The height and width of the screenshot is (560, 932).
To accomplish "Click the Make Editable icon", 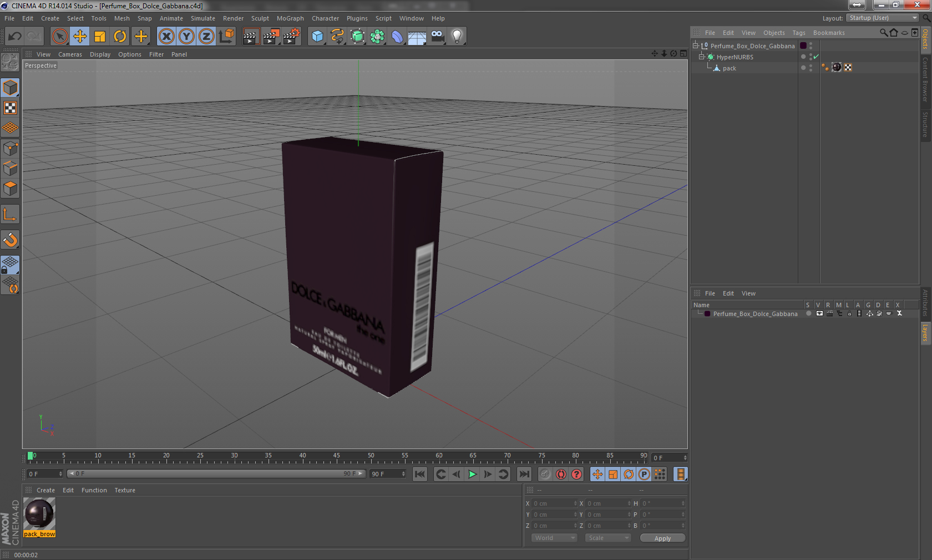I will (10, 63).
